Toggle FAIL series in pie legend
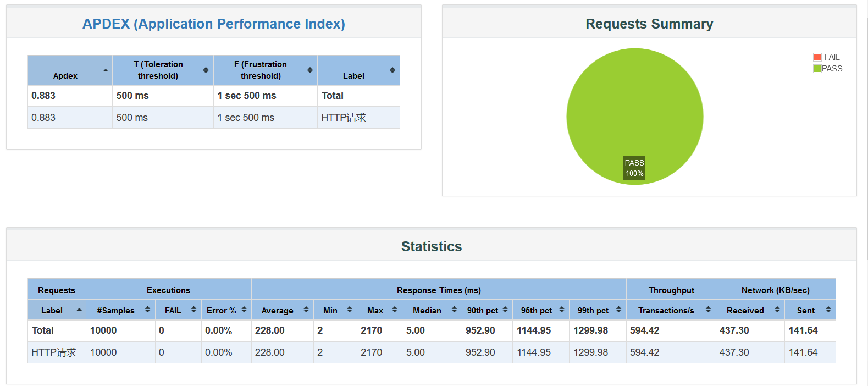The image size is (868, 386). (827, 57)
